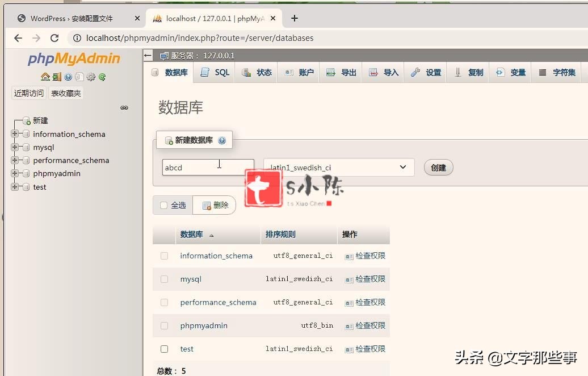Check the mysql row checkbox
The image size is (588, 376).
(164, 279)
